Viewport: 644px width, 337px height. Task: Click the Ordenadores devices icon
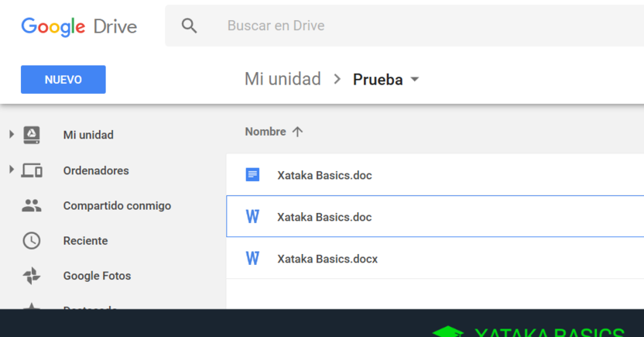32,170
